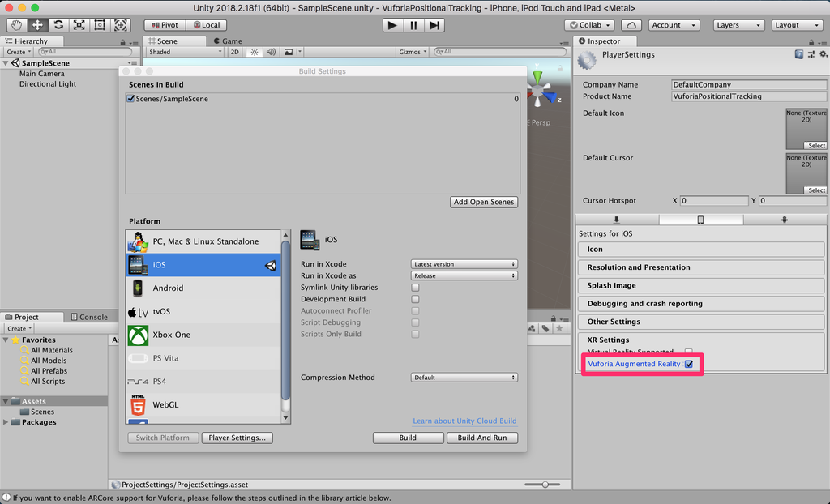The height and width of the screenshot is (504, 830).
Task: Click the Project favorites star icon
Action: point(559,328)
